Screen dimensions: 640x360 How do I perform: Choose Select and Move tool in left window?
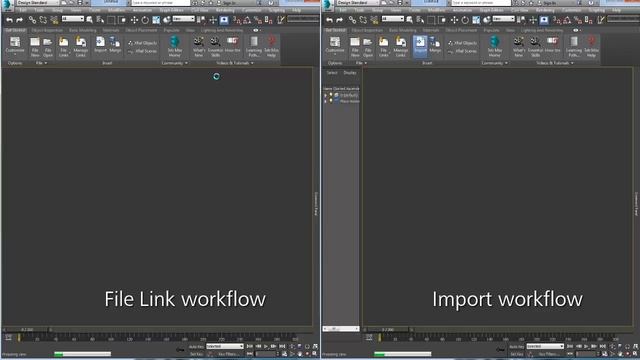click(x=134, y=20)
